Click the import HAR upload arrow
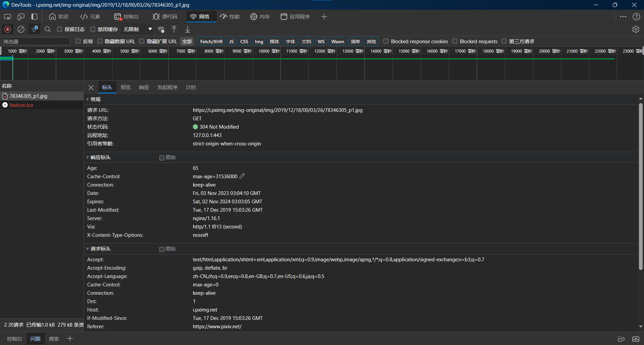Screen dimensions: 644x345 [x=174, y=29]
